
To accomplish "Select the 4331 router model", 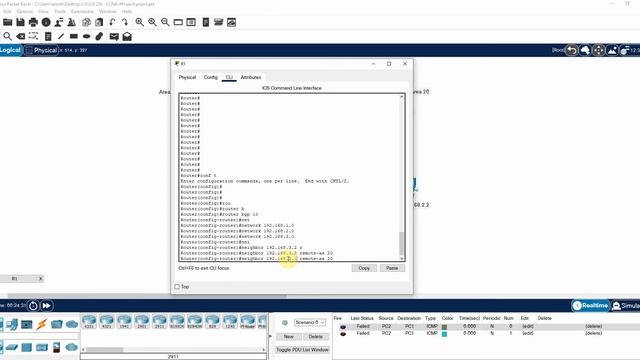I will tap(89, 322).
